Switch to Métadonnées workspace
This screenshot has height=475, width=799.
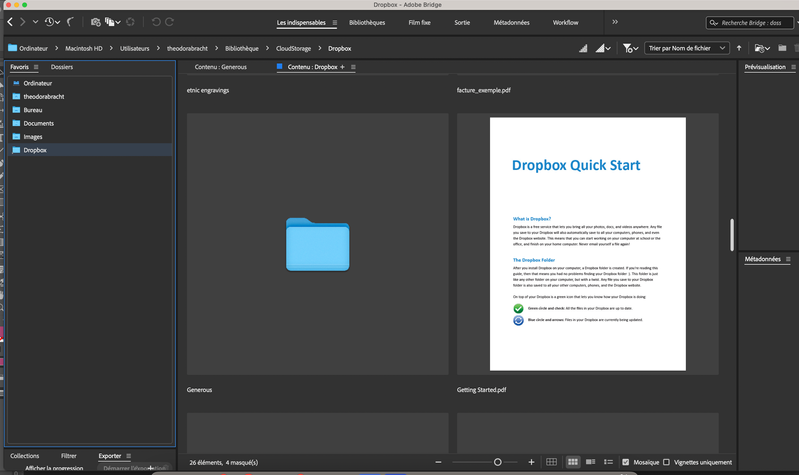512,22
